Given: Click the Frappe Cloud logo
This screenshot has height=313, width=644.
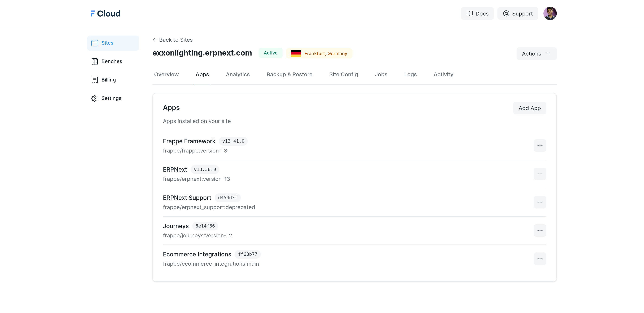Looking at the screenshot, I should 105,13.
